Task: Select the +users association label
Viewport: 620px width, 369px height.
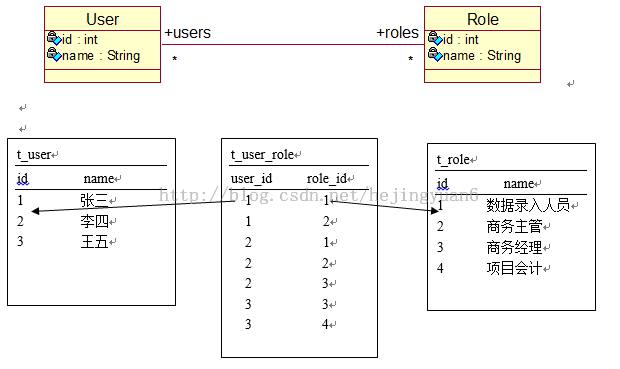Action: [187, 32]
